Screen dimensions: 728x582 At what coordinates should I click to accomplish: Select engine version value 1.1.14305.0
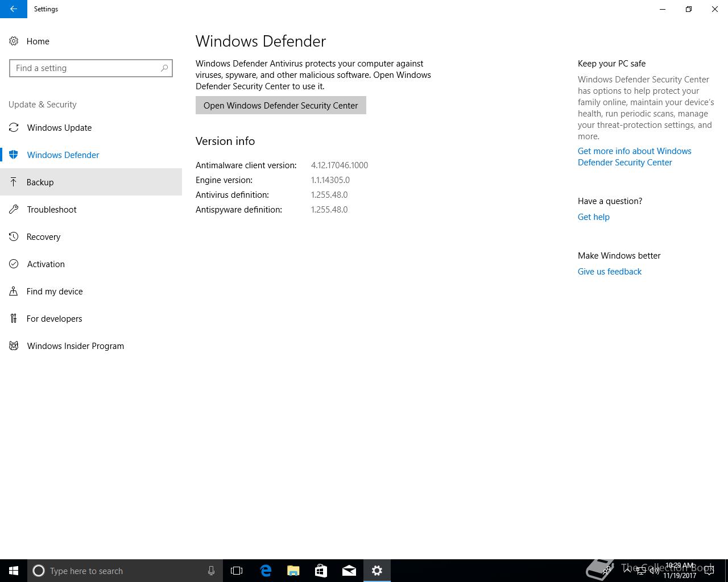pos(330,180)
